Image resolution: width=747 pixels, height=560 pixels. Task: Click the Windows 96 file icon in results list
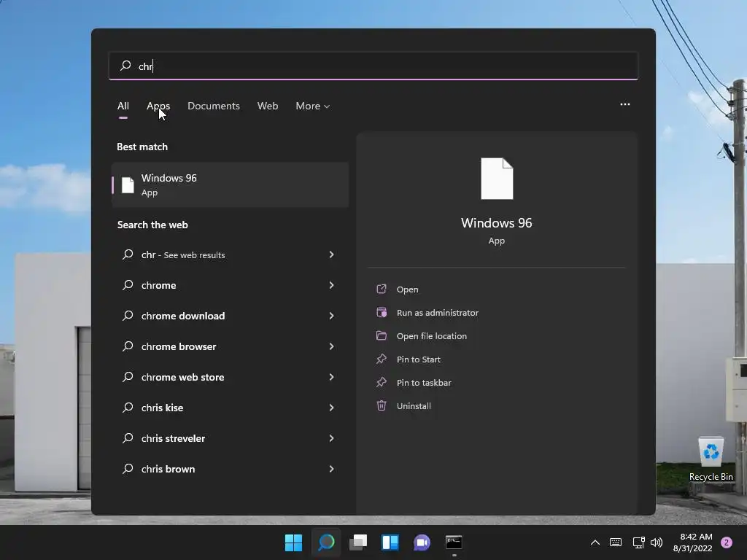[x=128, y=184]
